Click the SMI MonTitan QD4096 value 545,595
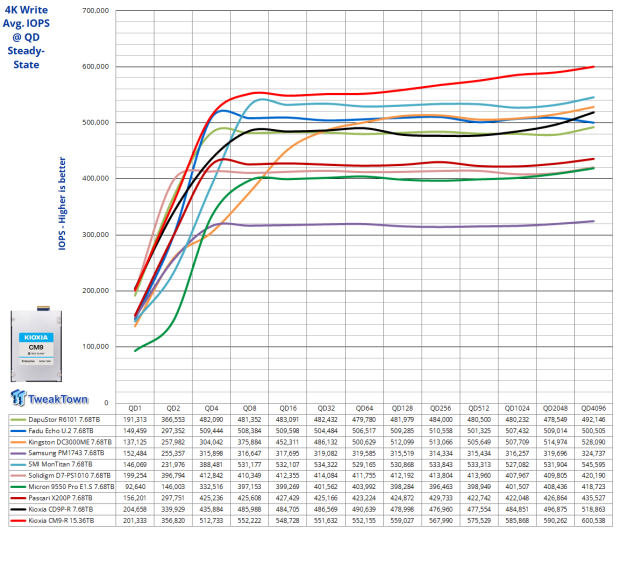The image size is (620, 568). click(x=594, y=464)
